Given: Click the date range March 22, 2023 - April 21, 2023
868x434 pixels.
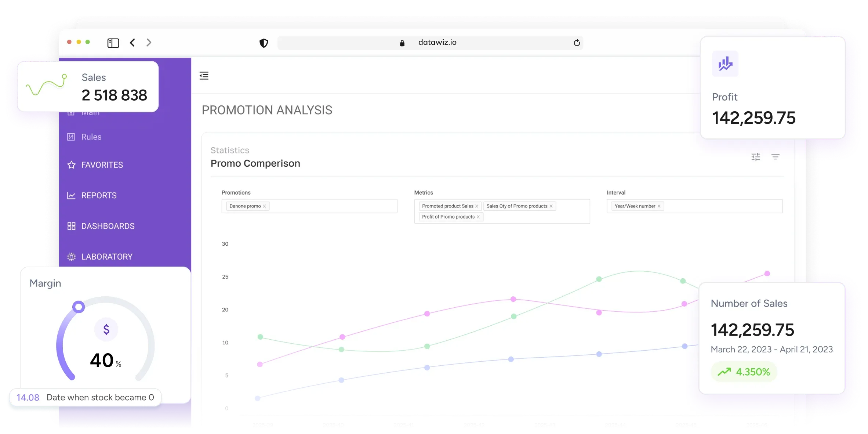Looking at the screenshot, I should 772,350.
